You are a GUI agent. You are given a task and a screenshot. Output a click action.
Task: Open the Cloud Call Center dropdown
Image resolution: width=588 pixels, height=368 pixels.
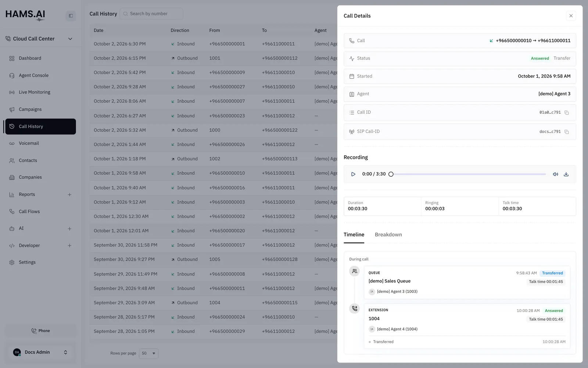[39, 39]
